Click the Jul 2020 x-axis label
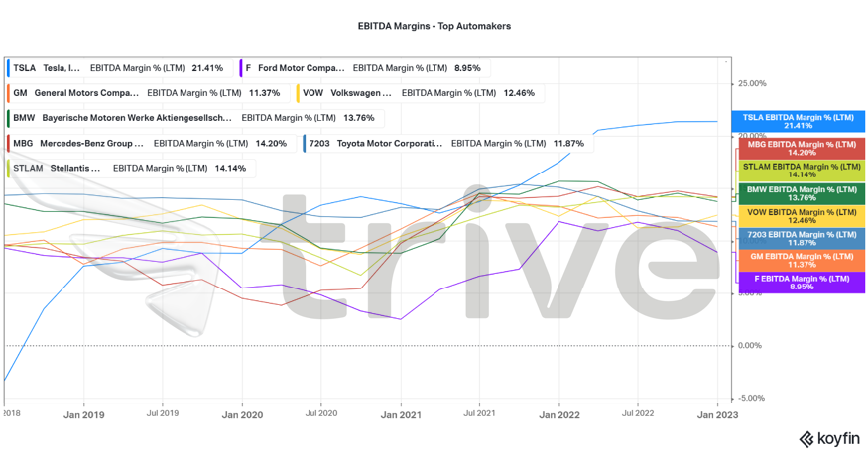The height and width of the screenshot is (460, 868). pos(321,413)
